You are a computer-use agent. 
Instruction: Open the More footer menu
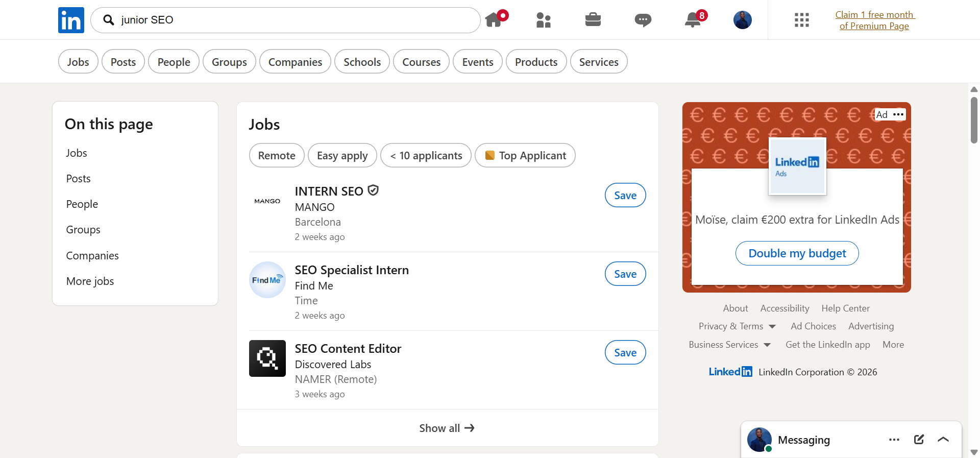click(893, 345)
